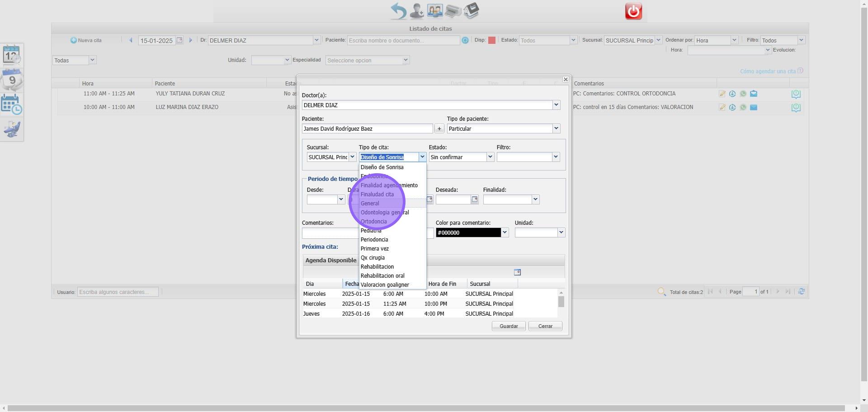Image resolution: width=868 pixels, height=412 pixels.
Task: Click the calendar icon next to Deseada field
Action: pyautogui.click(x=474, y=199)
